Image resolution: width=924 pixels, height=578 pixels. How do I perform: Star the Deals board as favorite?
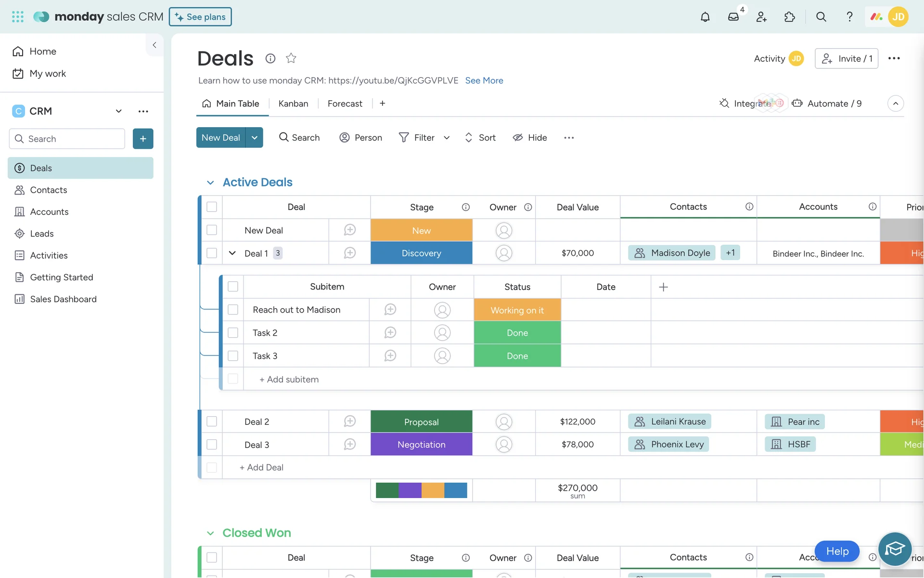tap(291, 58)
